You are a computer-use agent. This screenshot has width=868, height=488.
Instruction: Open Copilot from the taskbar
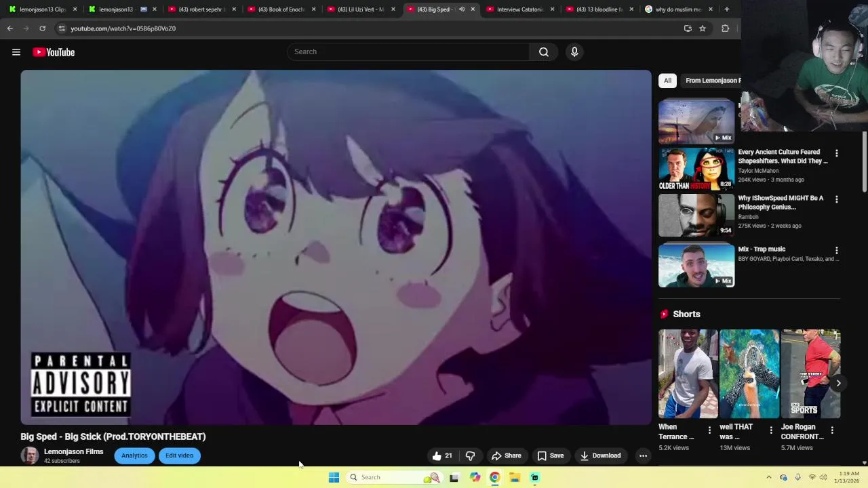click(x=475, y=477)
